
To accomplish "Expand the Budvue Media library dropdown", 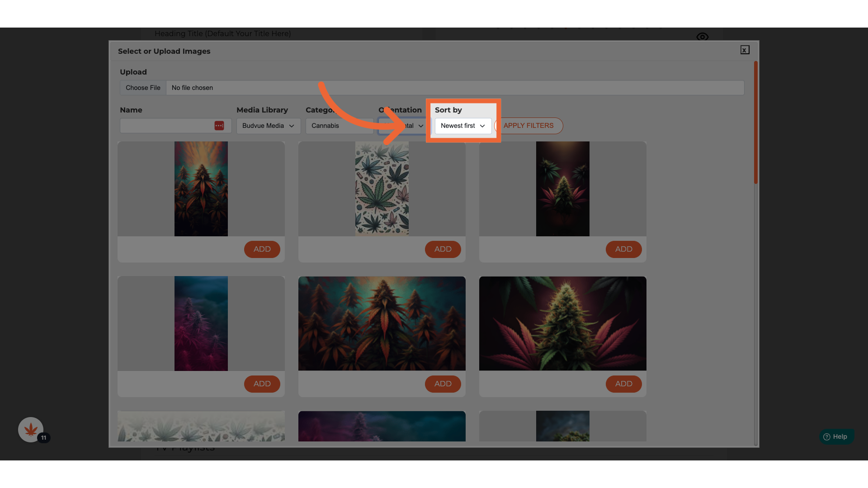I will click(x=268, y=126).
